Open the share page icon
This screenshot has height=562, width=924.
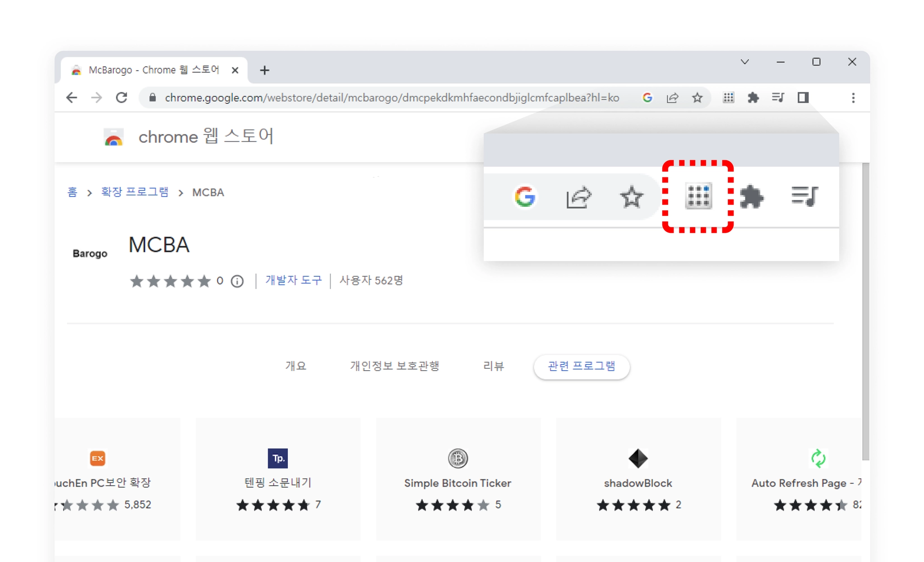click(x=672, y=98)
